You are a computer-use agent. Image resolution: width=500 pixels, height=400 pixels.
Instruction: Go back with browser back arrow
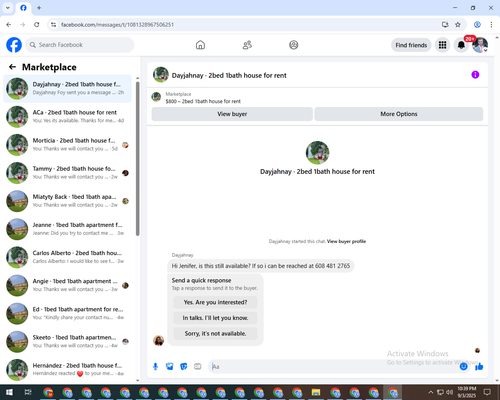[x=9, y=25]
